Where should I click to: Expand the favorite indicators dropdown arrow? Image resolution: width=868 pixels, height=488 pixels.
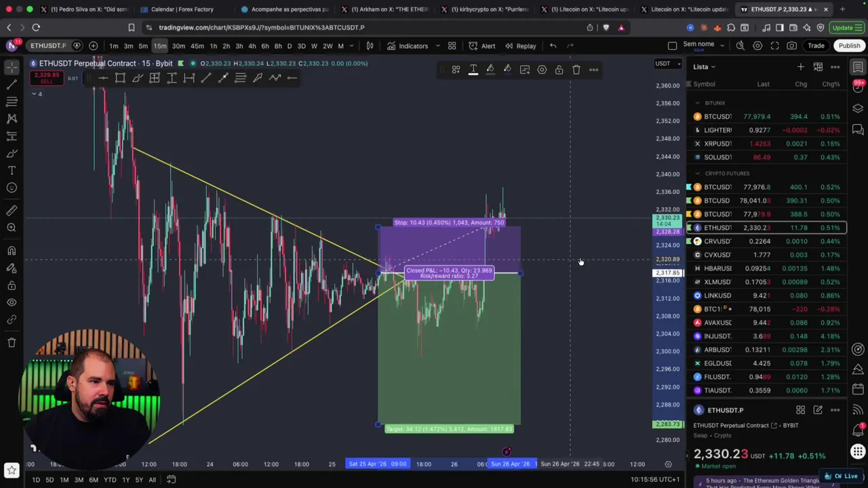click(437, 45)
